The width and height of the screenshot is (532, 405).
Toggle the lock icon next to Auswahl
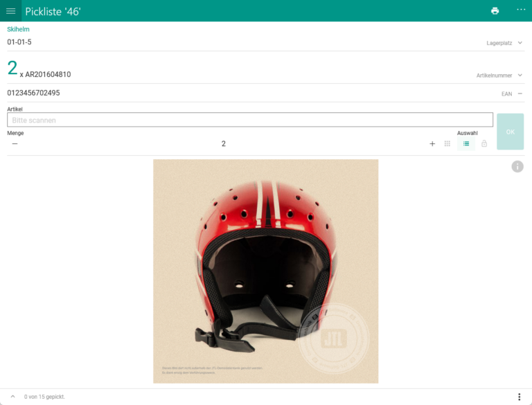[484, 144]
